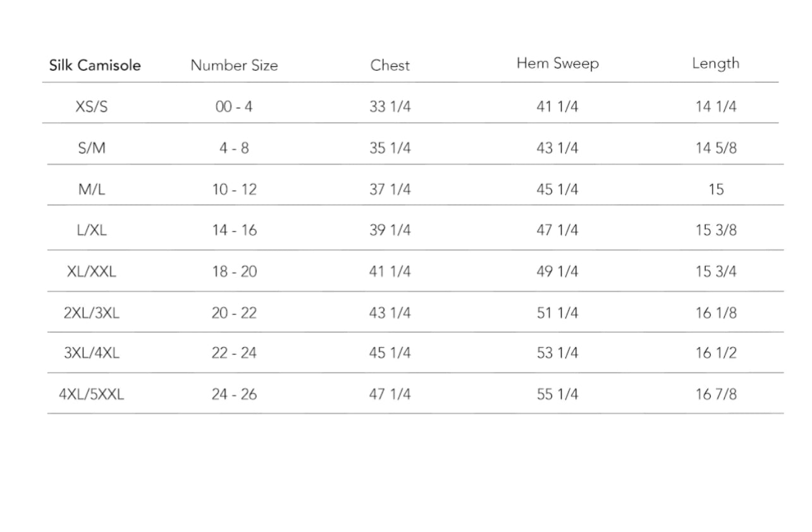Screen dimensions: 812x532
Task: Click the 3XL/4XL size label
Action: [92, 353]
